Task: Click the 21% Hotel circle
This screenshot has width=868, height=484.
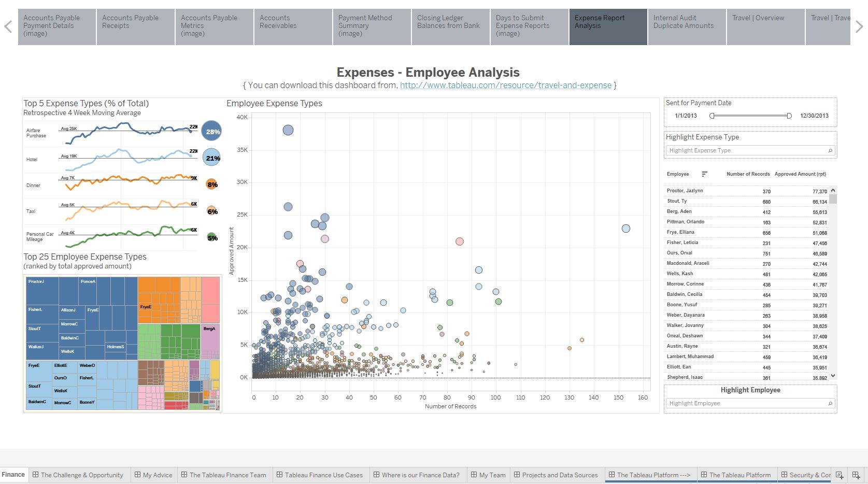Action: (x=211, y=158)
